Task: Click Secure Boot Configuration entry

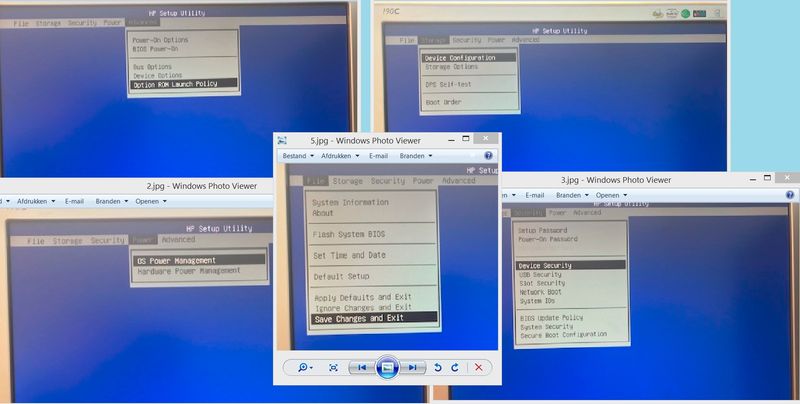Action: click(564, 335)
